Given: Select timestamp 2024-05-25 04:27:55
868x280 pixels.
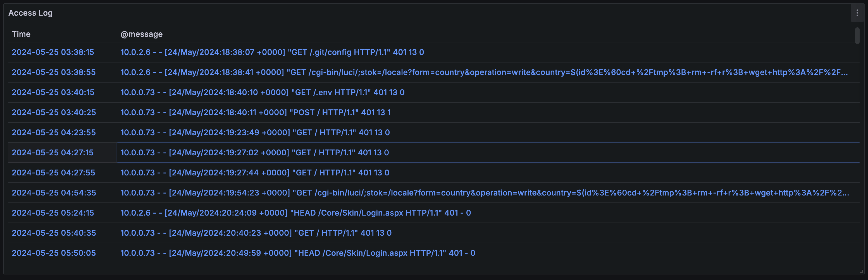Looking at the screenshot, I should [53, 173].
